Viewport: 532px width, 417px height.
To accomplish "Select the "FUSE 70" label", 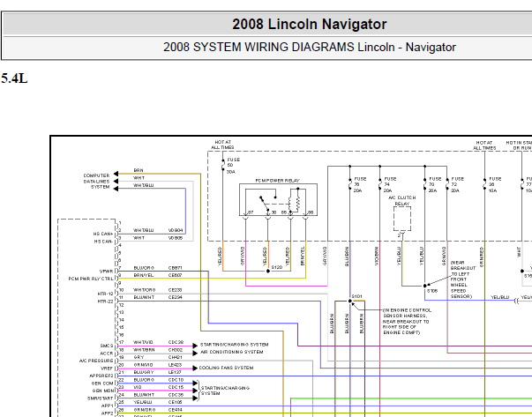I will point(435,185).
